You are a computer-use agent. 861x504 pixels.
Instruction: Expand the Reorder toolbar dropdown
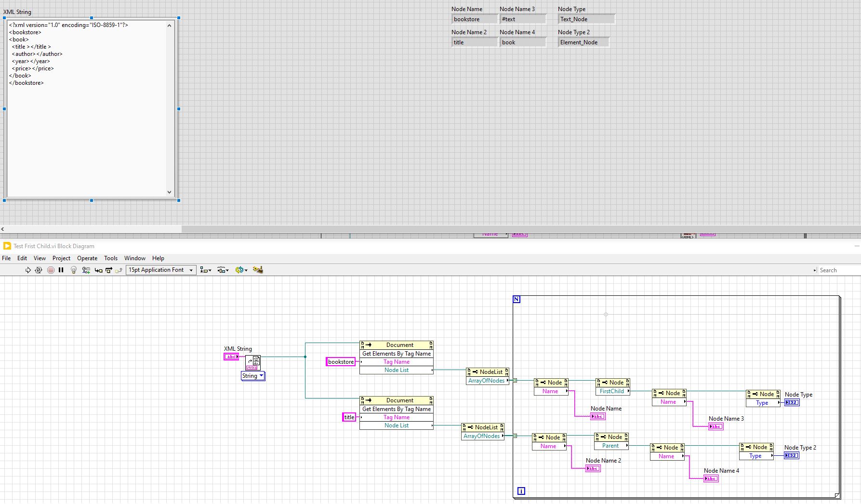coord(241,270)
